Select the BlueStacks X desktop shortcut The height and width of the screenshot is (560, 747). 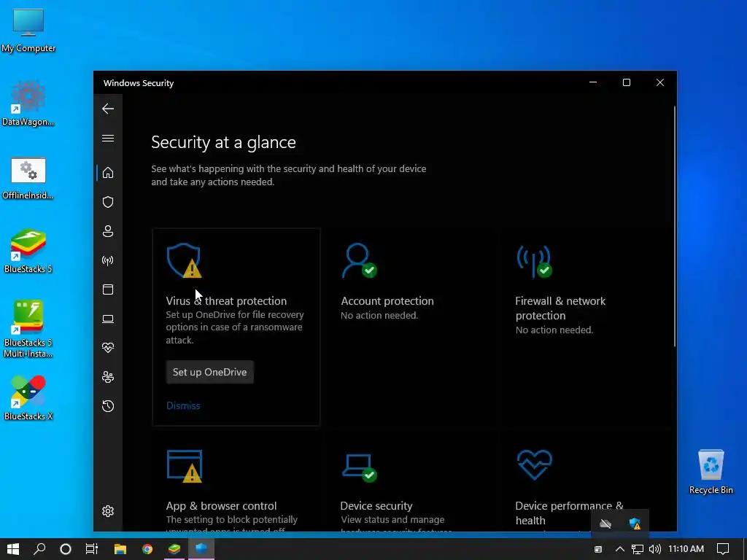pyautogui.click(x=28, y=398)
